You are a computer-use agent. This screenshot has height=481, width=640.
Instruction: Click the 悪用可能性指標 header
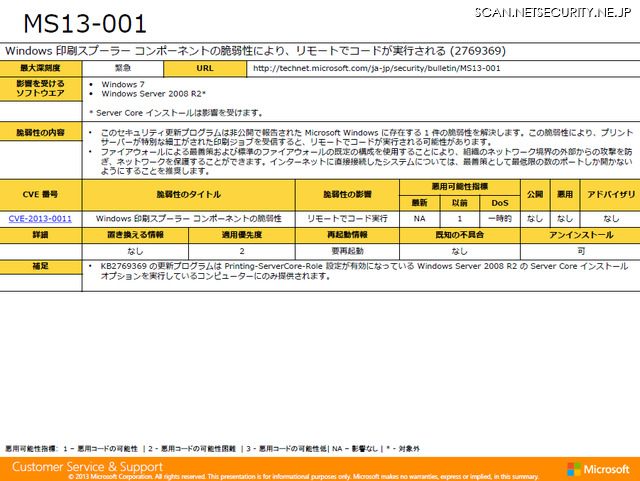click(x=460, y=187)
